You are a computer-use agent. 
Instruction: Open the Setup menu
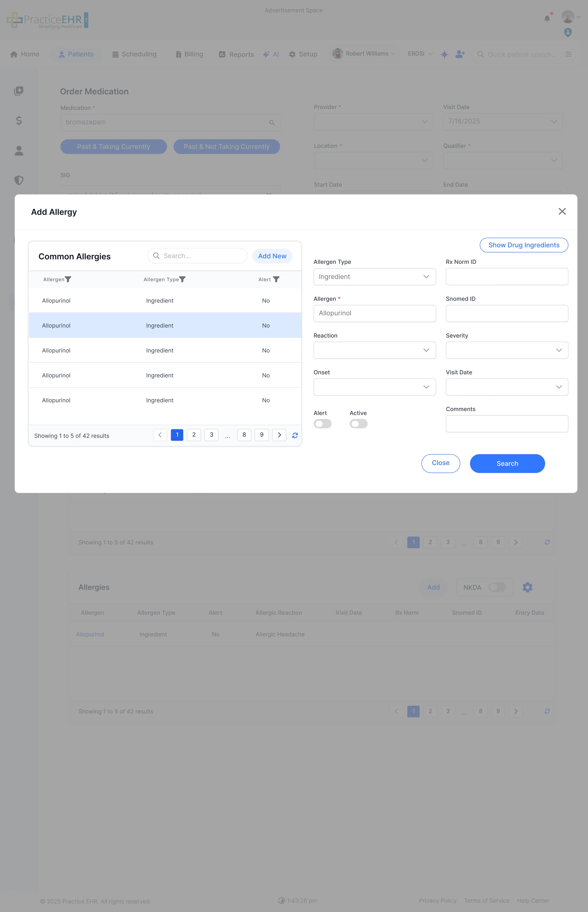(303, 54)
